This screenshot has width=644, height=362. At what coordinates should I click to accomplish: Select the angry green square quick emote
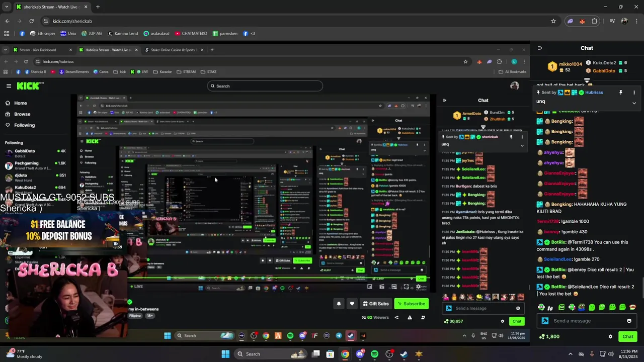tap(562, 307)
